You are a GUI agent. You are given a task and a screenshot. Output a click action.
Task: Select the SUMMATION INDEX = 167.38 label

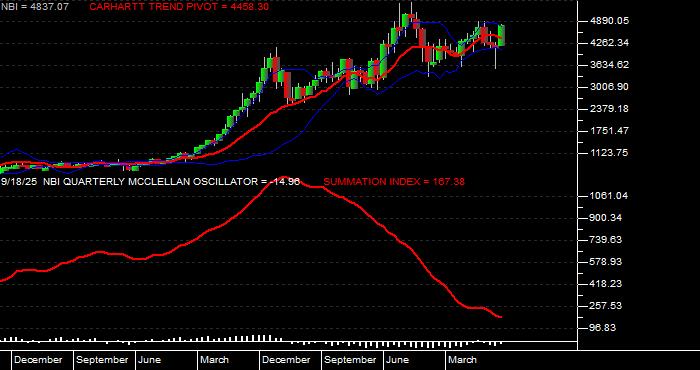pyautogui.click(x=394, y=182)
